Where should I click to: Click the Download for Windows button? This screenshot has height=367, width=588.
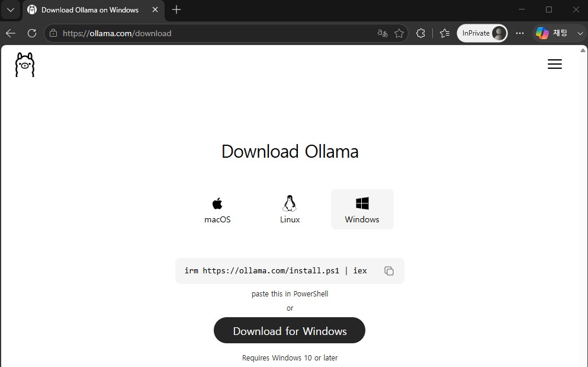point(290,331)
